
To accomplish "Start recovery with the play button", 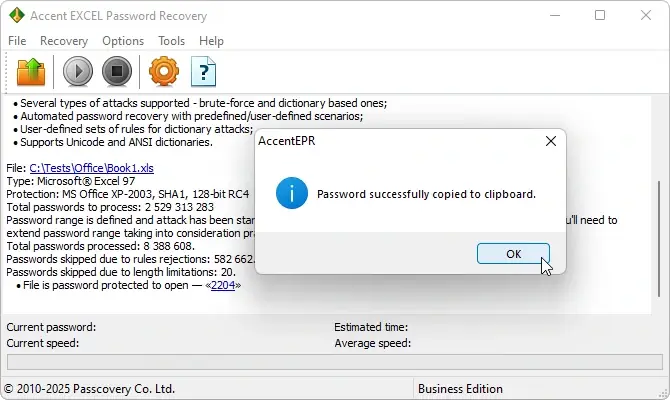I will point(78,71).
